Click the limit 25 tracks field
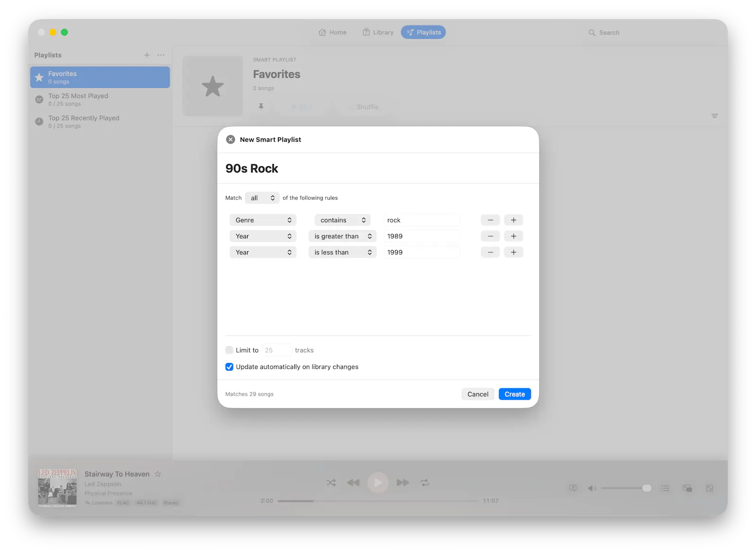Viewport: 756px width, 553px height. [276, 350]
